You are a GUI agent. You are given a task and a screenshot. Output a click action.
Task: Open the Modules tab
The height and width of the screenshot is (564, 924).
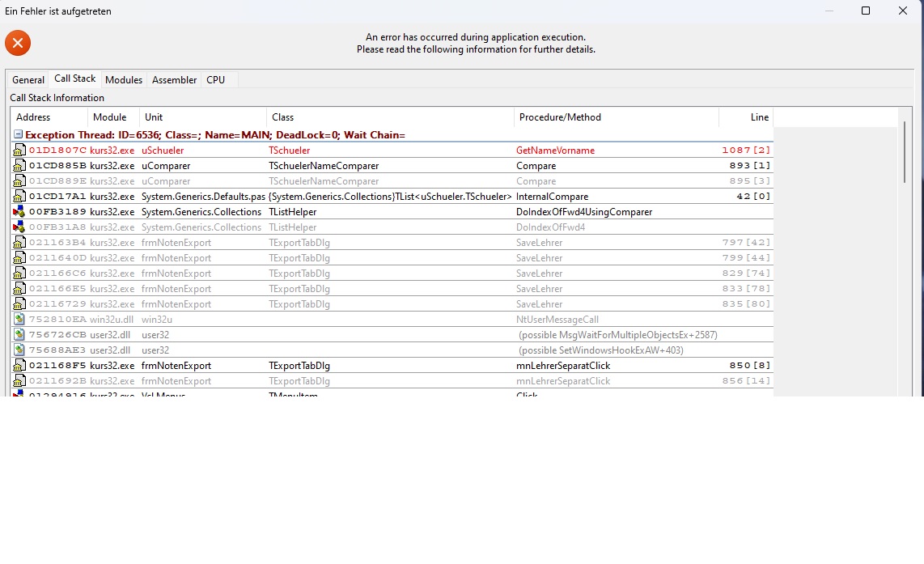tap(124, 79)
